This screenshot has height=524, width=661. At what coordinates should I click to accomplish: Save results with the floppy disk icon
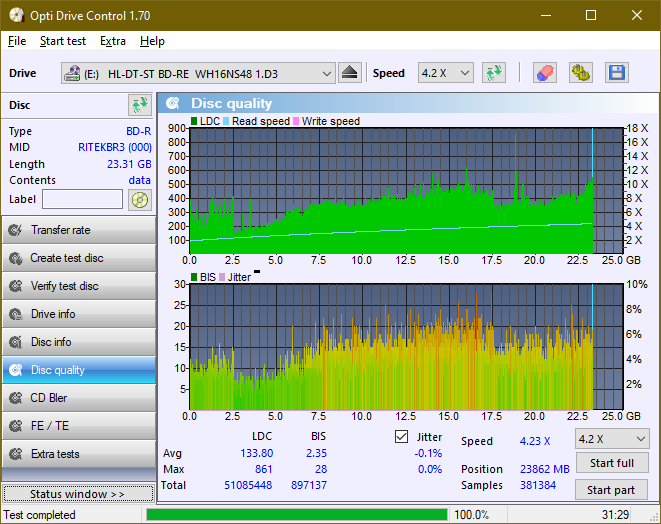click(x=617, y=73)
